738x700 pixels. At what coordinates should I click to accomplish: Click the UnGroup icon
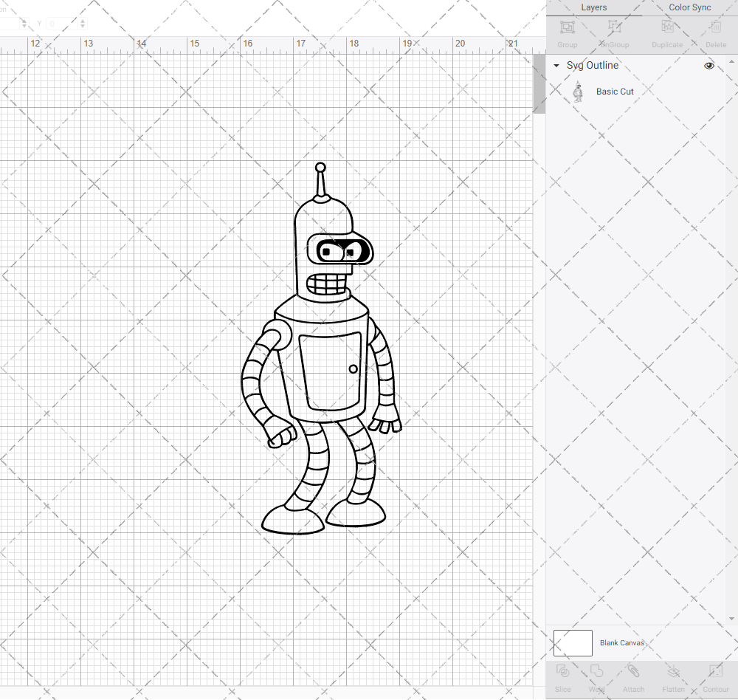point(613,31)
